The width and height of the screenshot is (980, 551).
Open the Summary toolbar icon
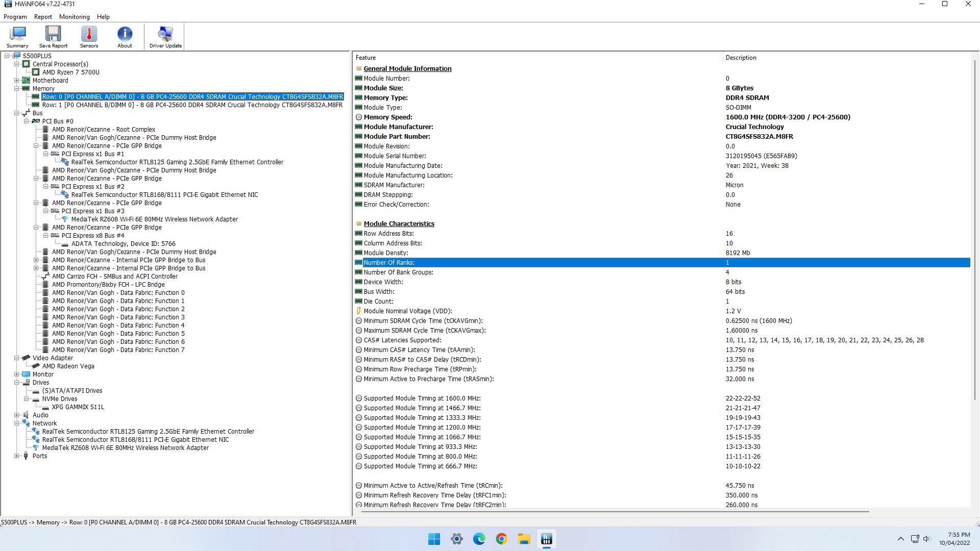pos(17,37)
